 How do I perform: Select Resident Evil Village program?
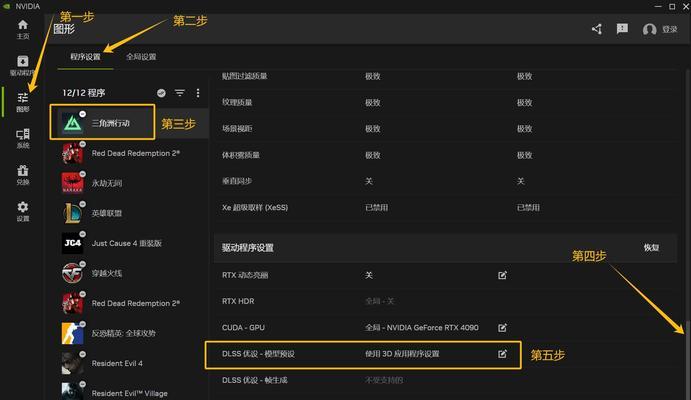point(132,391)
